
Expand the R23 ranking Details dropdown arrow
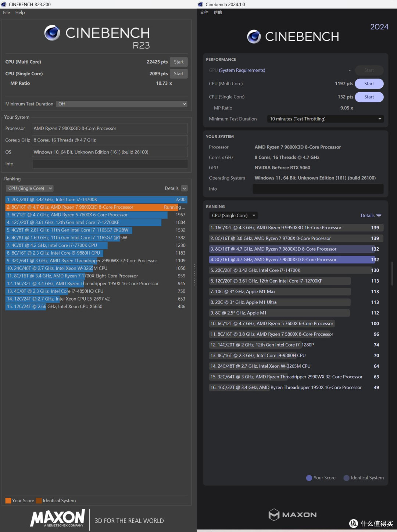click(185, 188)
